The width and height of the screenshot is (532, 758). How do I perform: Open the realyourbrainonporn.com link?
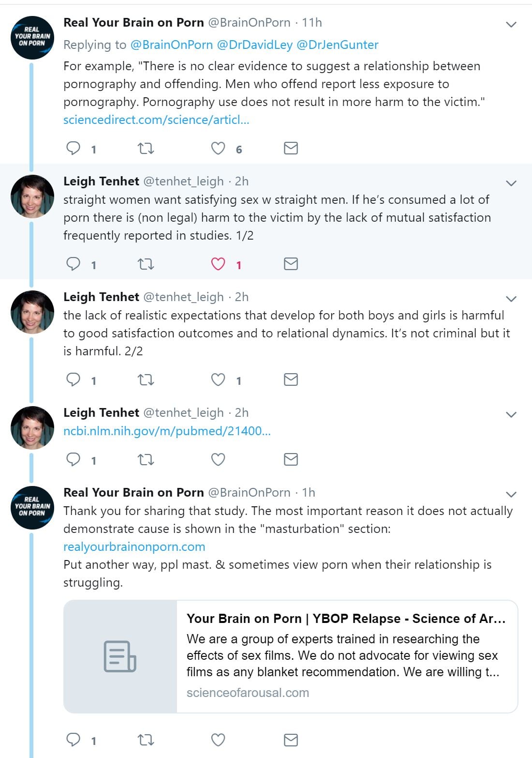[x=134, y=547]
